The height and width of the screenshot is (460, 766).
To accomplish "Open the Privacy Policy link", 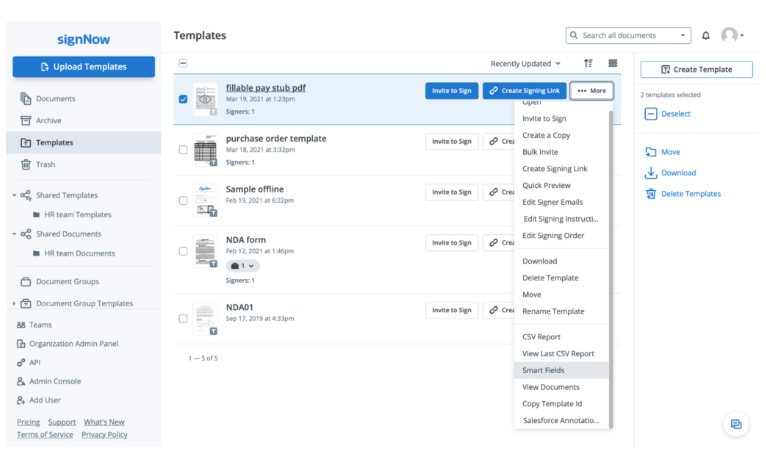I will (104, 435).
